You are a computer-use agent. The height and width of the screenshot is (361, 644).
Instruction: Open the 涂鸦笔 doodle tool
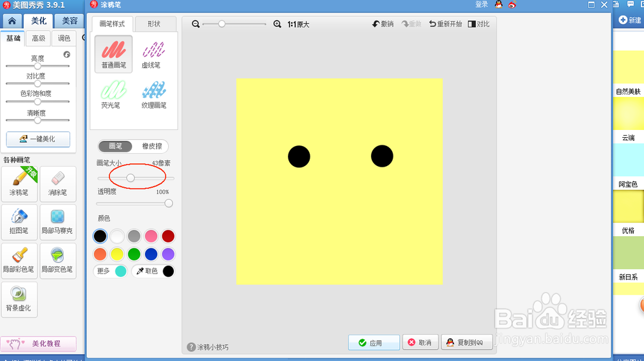(x=19, y=184)
